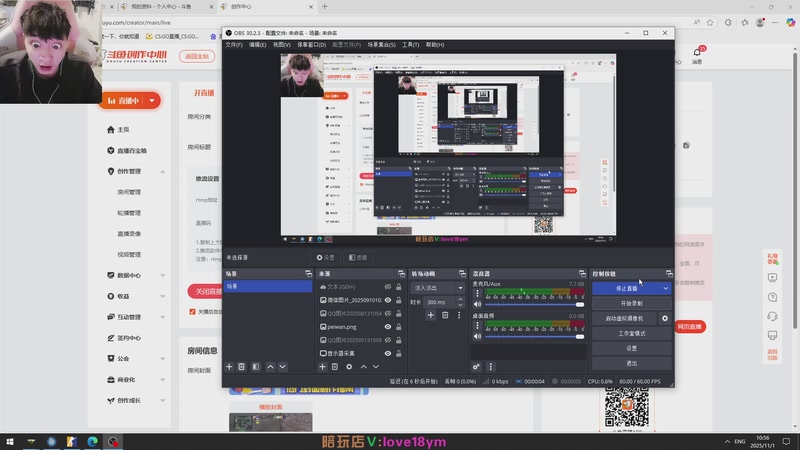Toggle the 关播后自动 checkbox on the Douyu page
The width and height of the screenshot is (800, 450).
192,312
